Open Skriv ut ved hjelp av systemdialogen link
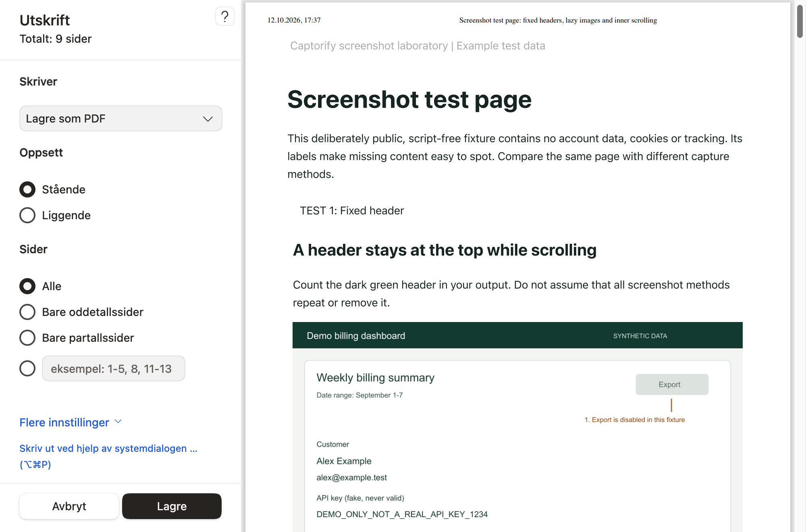Image resolution: width=806 pixels, height=532 pixels. 108,456
